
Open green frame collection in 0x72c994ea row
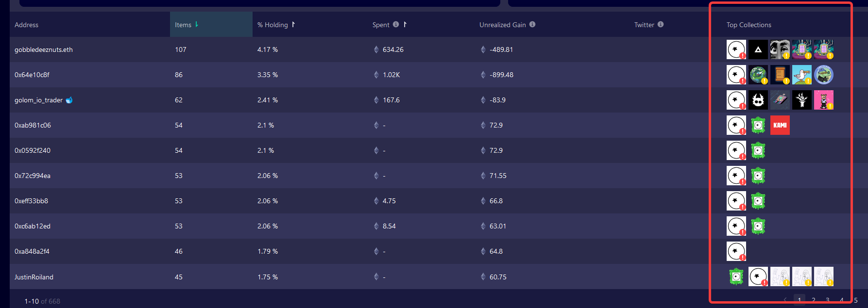758,176
